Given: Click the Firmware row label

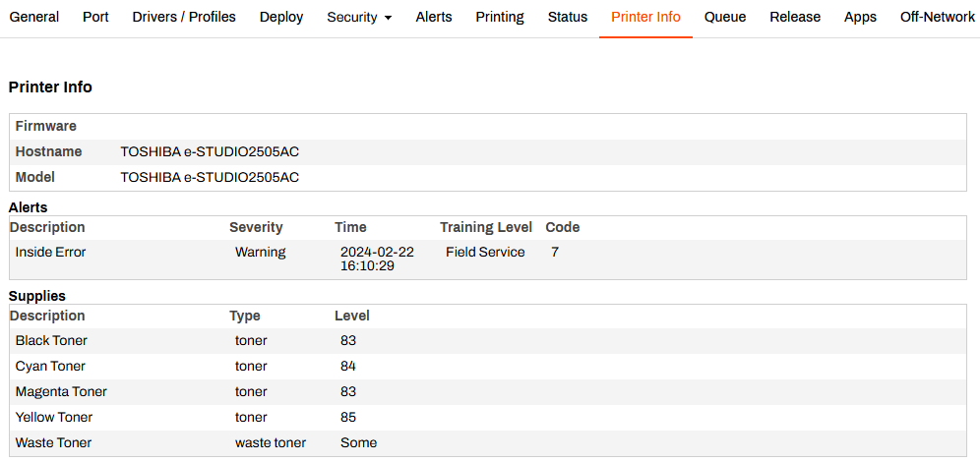Looking at the screenshot, I should click(x=46, y=126).
